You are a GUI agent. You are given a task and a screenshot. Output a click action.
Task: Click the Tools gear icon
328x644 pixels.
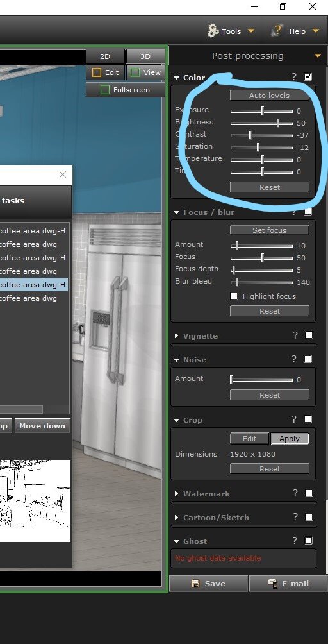click(213, 31)
